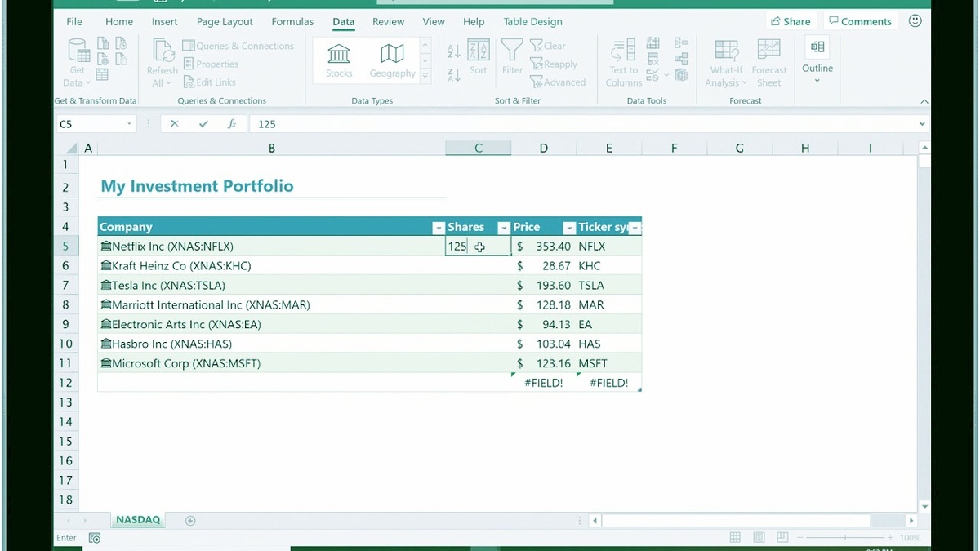Expand the formula bar

click(922, 124)
